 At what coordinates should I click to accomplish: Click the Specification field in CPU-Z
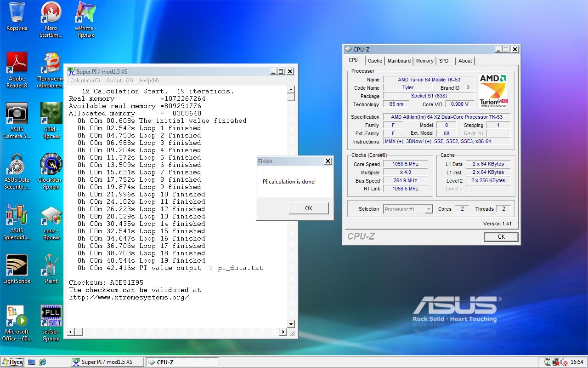(447, 117)
